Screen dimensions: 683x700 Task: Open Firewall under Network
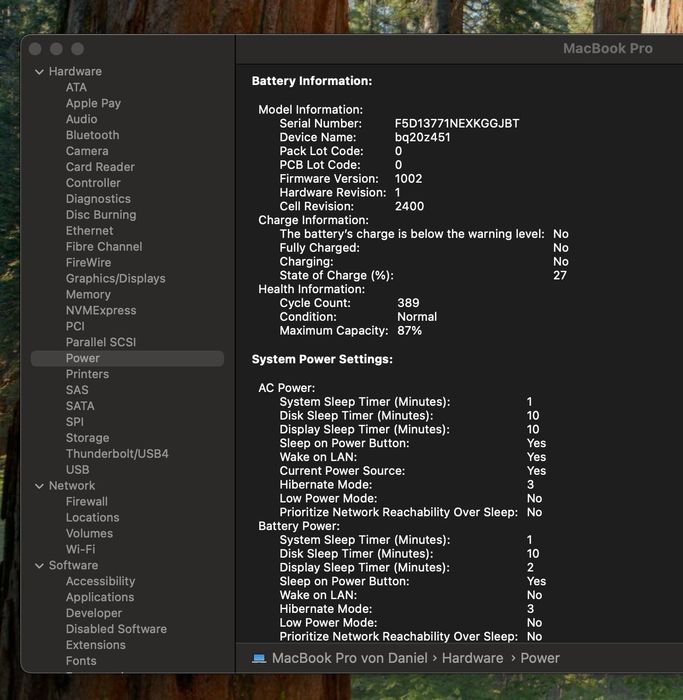pyautogui.click(x=87, y=502)
